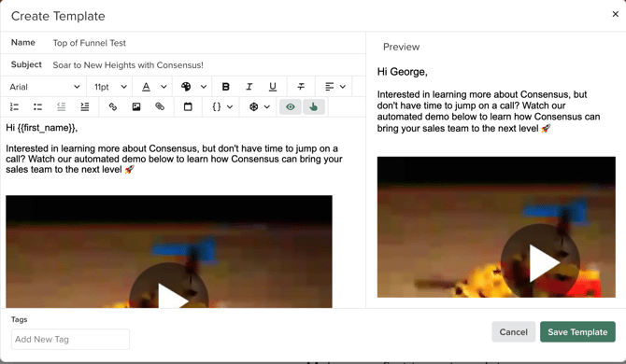Image resolution: width=626 pixels, height=364 pixels.
Task: Toggle click tracking pointer icon
Action: [x=314, y=106]
